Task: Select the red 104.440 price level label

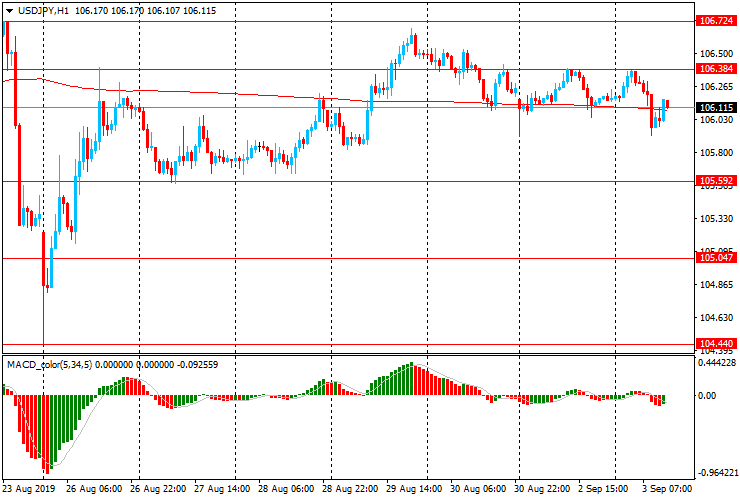Action: tap(715, 344)
